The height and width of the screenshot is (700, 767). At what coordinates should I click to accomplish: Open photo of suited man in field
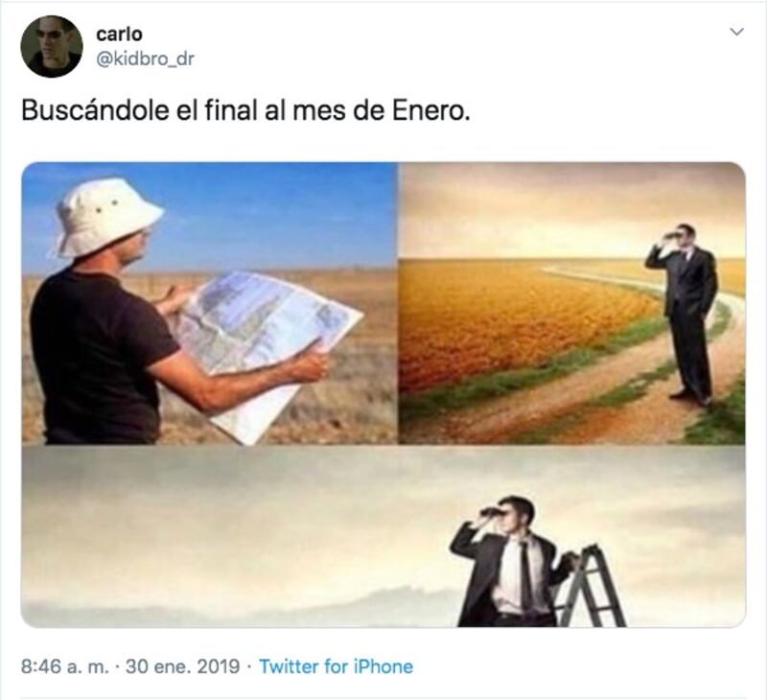[571, 303]
